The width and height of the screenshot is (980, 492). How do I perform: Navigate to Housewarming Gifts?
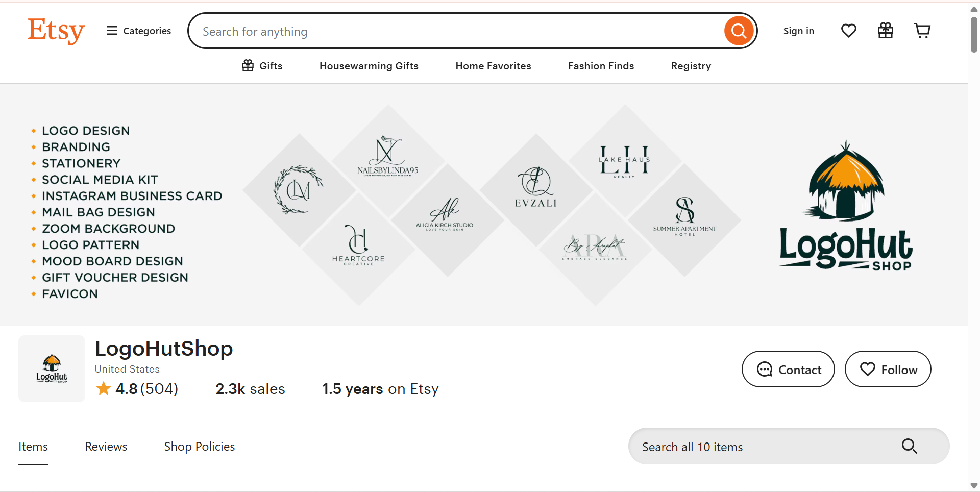[369, 65]
